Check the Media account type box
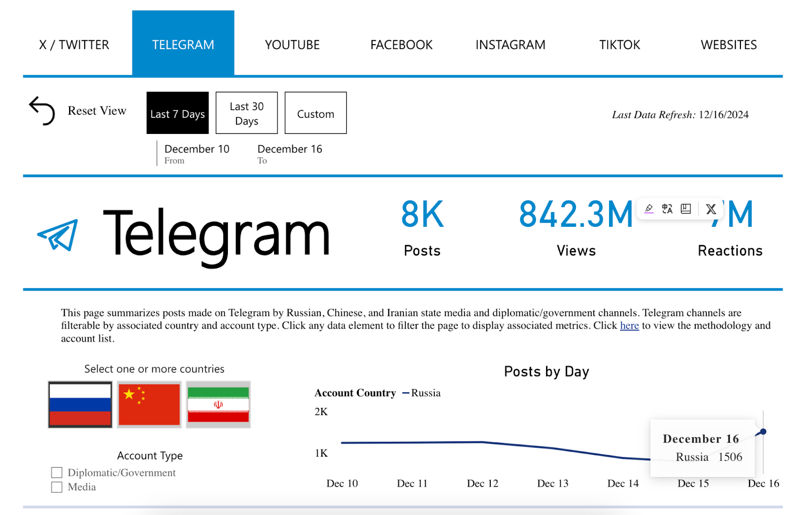Image resolution: width=812 pixels, height=515 pixels. click(57, 487)
